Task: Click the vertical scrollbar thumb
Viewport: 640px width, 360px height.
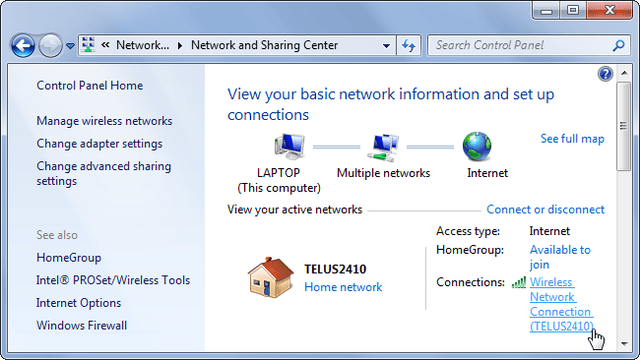Action: point(624,126)
